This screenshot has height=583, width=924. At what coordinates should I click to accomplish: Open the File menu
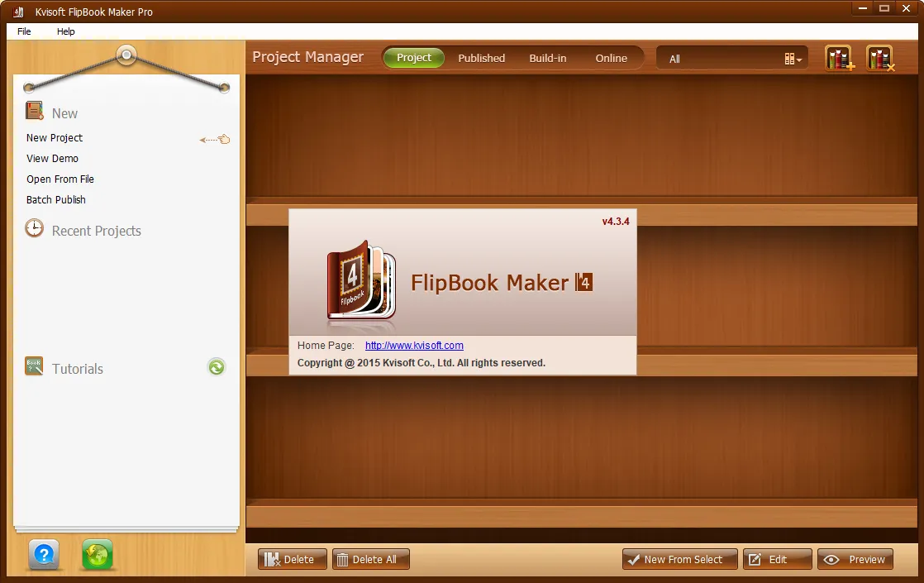[24, 31]
